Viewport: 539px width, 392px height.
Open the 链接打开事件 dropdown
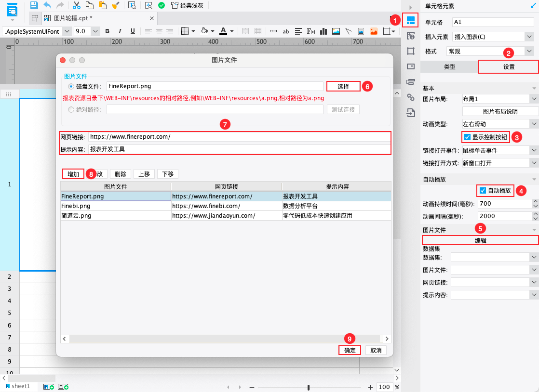[x=534, y=150]
